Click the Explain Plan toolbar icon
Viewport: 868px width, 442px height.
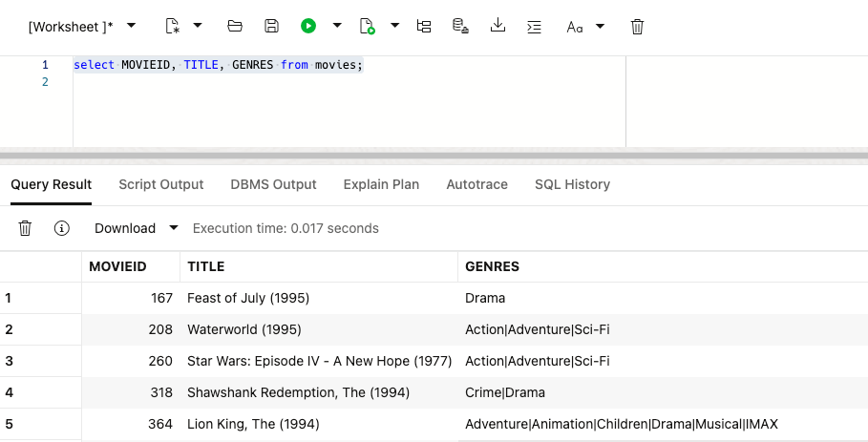click(x=424, y=27)
